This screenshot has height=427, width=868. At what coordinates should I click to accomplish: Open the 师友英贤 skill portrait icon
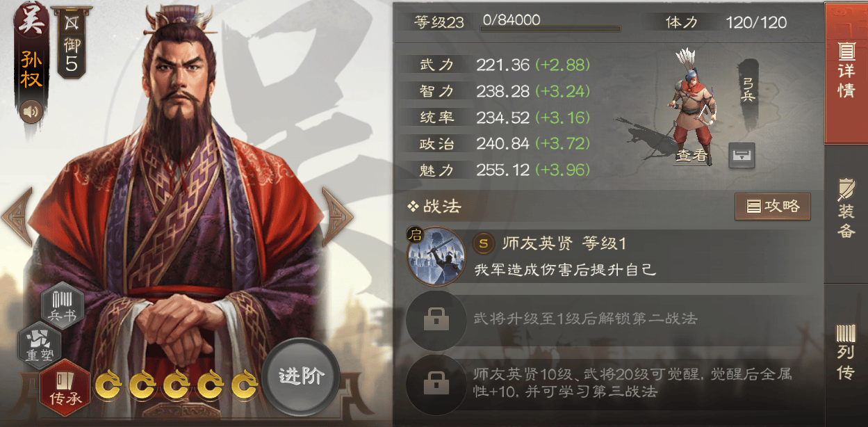[x=436, y=257]
